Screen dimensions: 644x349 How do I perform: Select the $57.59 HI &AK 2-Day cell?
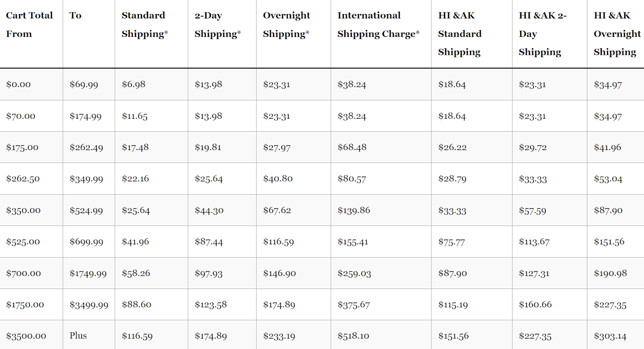click(x=532, y=211)
